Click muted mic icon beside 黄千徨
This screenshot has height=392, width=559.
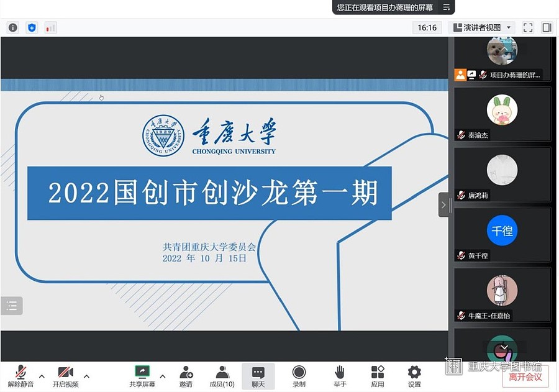[x=461, y=255]
